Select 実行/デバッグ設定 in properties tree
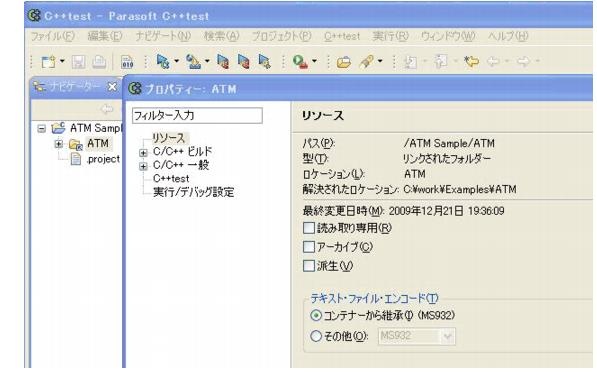Screen dimensions: 597x383 (193, 192)
